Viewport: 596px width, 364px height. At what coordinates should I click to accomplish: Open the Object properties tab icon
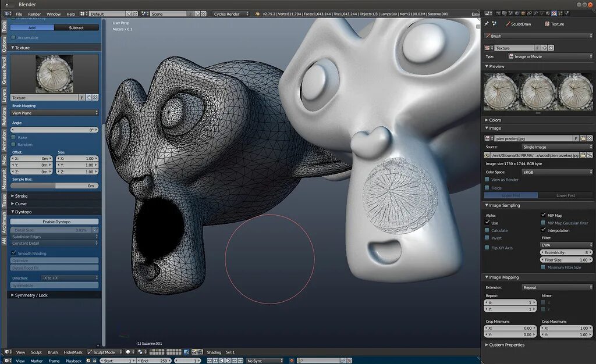point(523,13)
